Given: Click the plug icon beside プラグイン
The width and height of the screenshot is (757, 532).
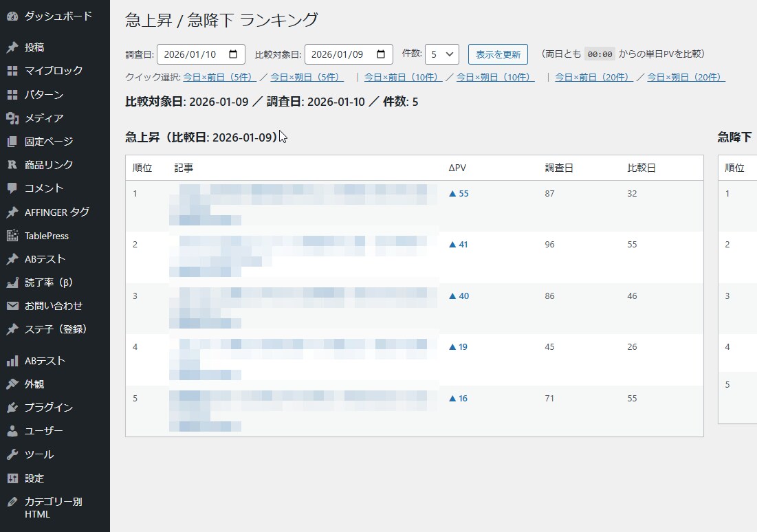Looking at the screenshot, I should point(12,408).
